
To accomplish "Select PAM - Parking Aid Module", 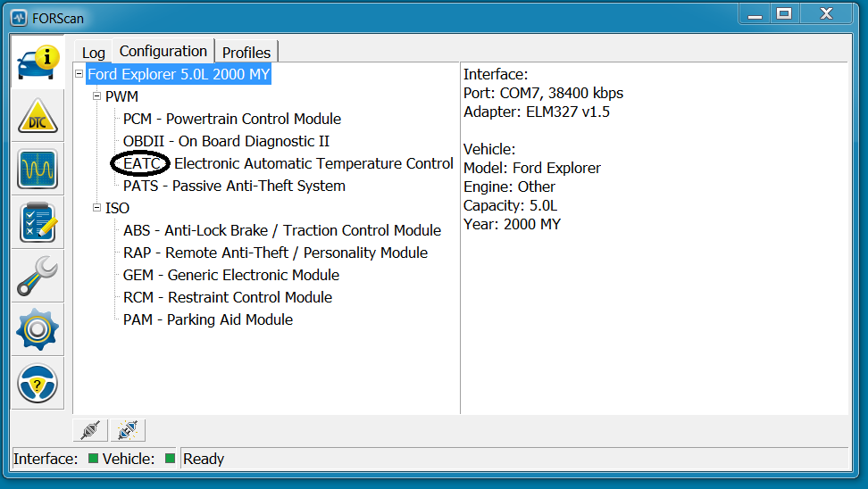I will click(x=207, y=319).
